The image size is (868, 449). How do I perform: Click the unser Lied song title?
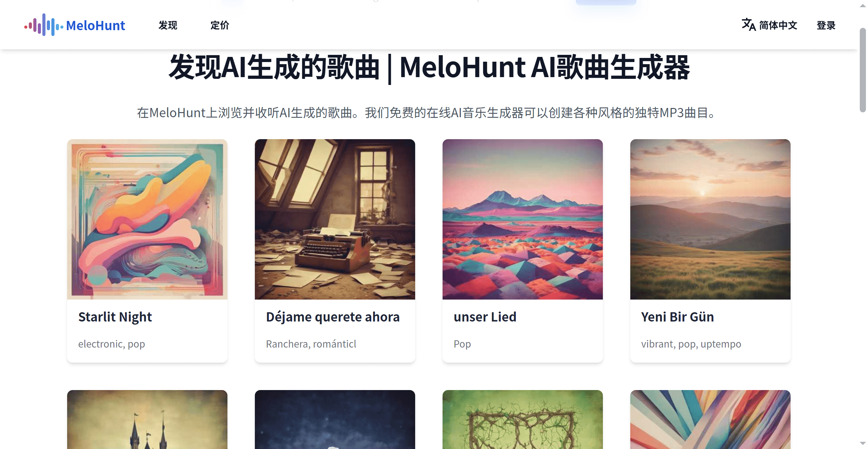(485, 317)
